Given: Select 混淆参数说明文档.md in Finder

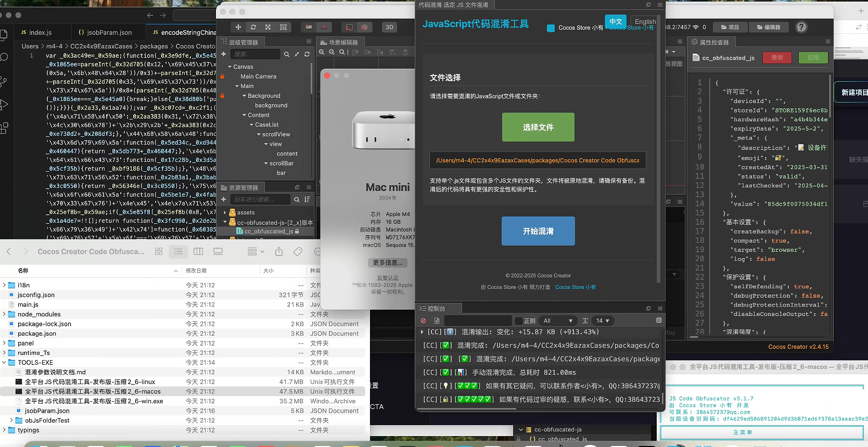Looking at the screenshot, I should point(55,372).
